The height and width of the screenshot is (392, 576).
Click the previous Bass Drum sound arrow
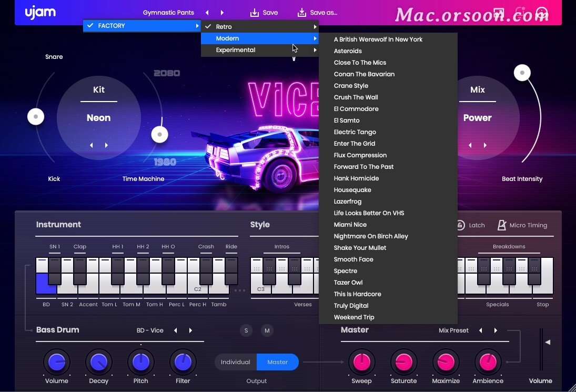176,330
